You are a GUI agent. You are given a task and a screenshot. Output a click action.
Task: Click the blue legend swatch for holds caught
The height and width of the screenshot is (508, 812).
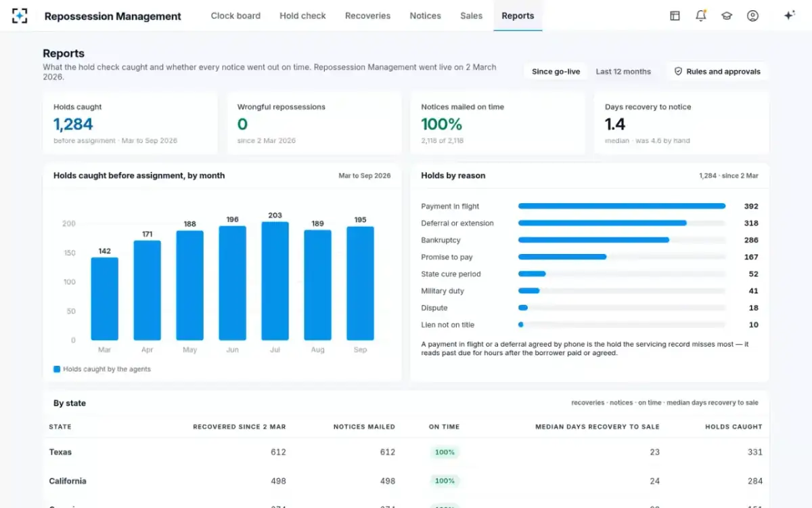click(57, 369)
